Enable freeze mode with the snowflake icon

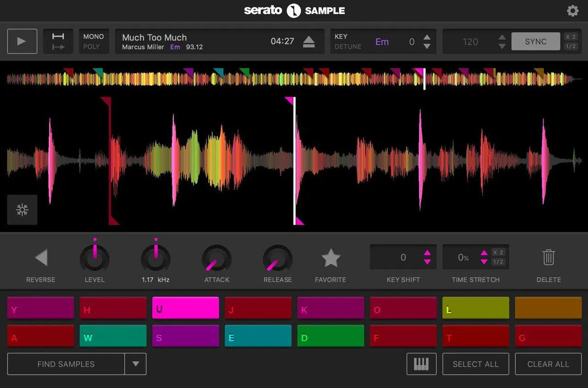[22, 209]
